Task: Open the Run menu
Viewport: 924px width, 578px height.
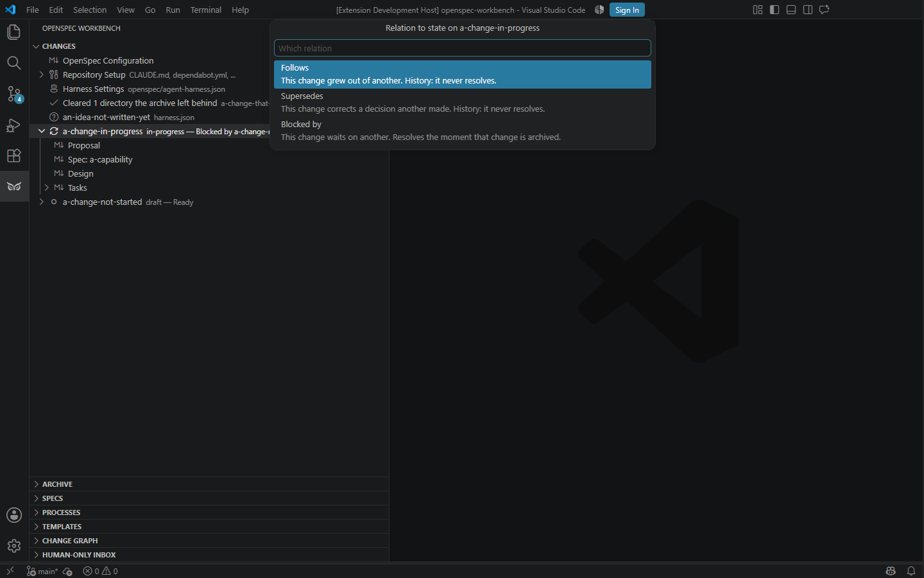Action: (x=173, y=10)
